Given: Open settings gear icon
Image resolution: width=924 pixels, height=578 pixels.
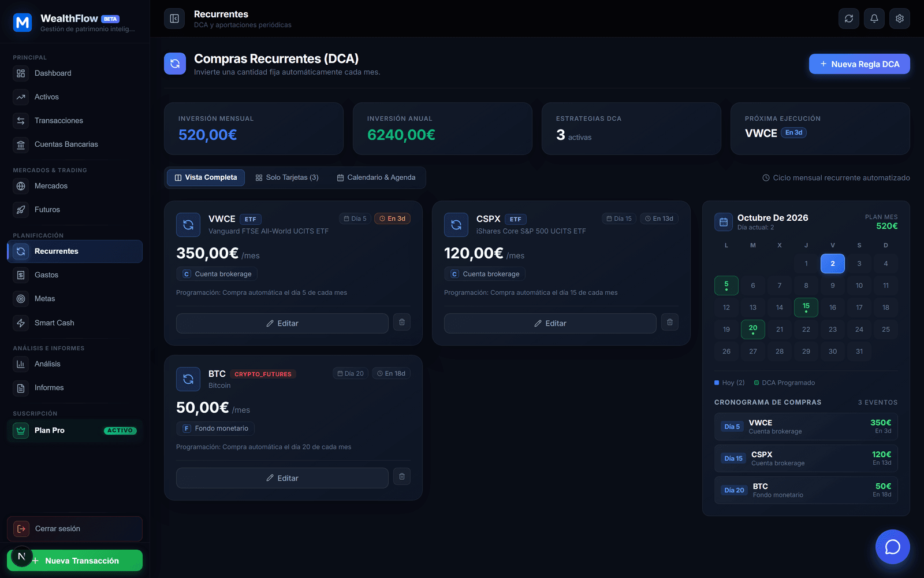Looking at the screenshot, I should pos(900,18).
